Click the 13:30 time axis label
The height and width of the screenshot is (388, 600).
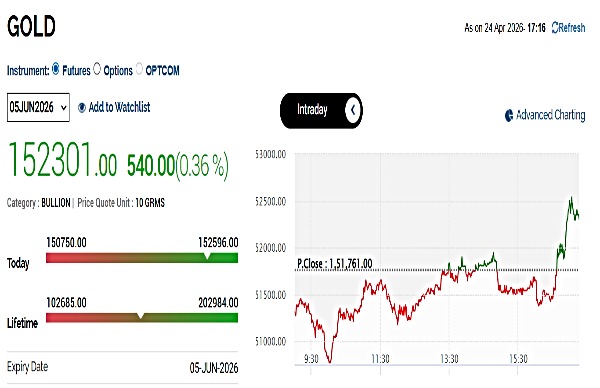449,359
